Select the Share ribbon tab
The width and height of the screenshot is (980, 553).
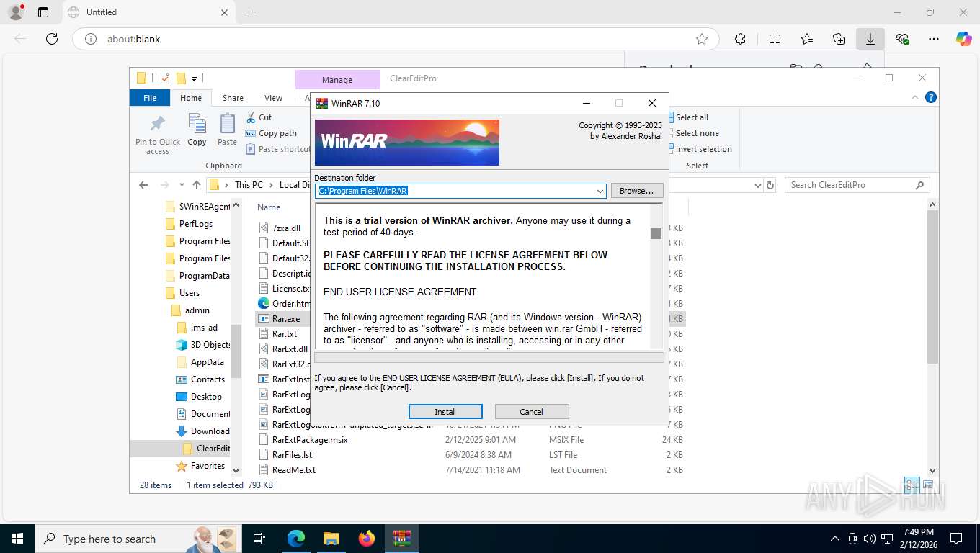click(233, 98)
